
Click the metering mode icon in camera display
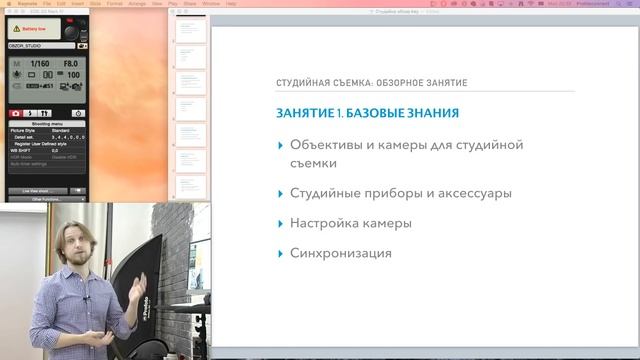pos(48,75)
